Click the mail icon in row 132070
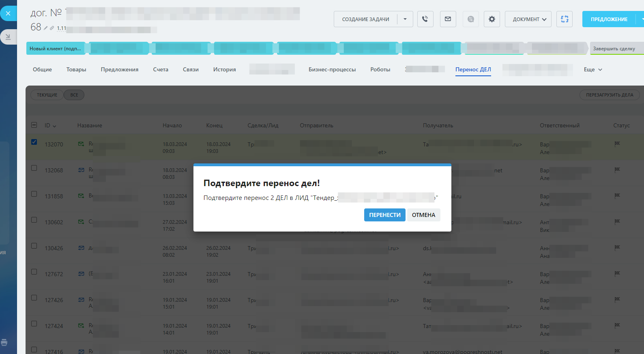This screenshot has height=354, width=644. coord(81,144)
